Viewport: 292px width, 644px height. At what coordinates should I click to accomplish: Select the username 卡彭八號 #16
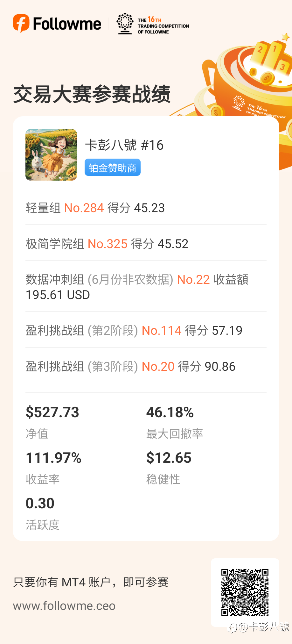[124, 145]
